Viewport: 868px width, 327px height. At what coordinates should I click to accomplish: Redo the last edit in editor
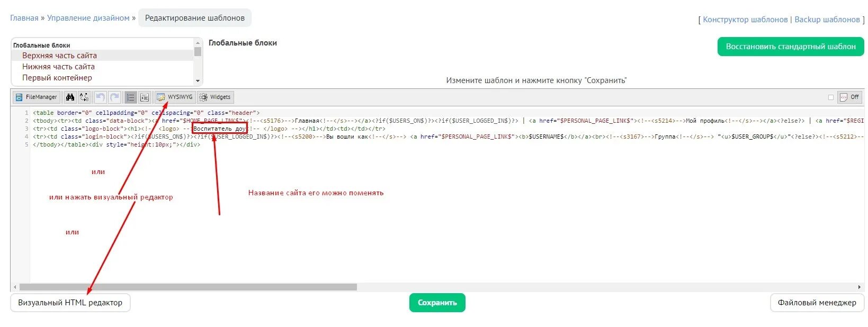114,97
